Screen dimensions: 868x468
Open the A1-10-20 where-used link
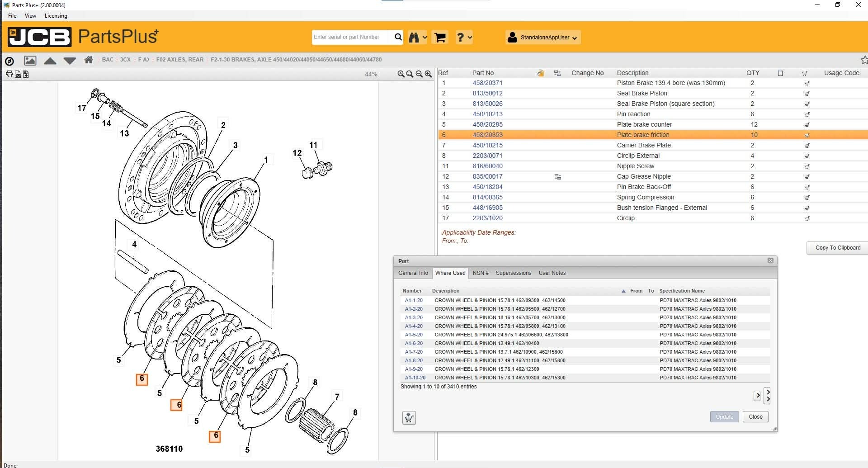point(415,378)
